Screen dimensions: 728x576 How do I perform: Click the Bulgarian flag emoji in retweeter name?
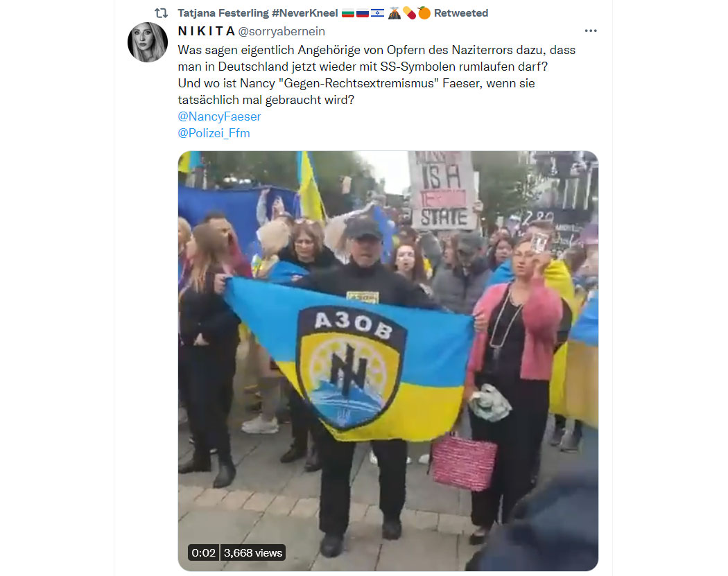click(x=348, y=13)
